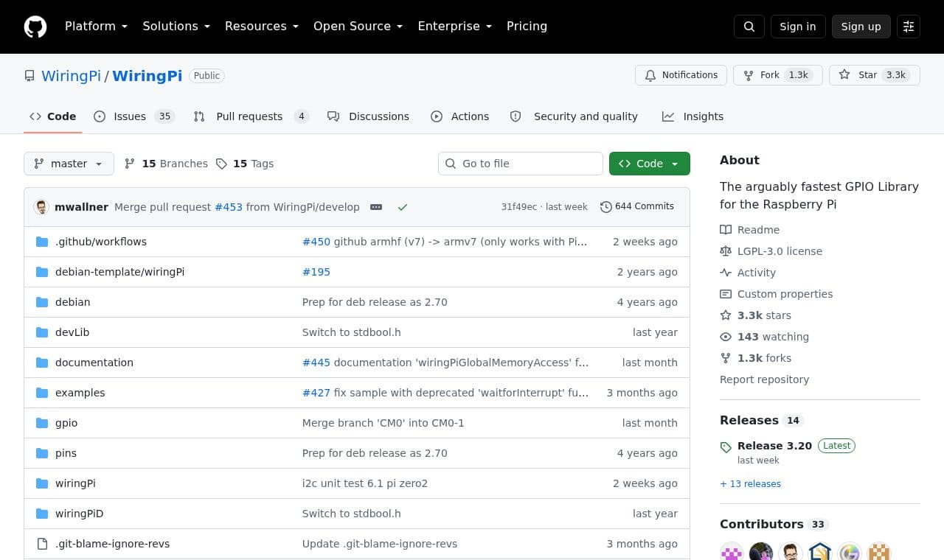The image size is (944, 560).
Task: Open the LGPL-3.0 license link
Action: tap(771, 251)
